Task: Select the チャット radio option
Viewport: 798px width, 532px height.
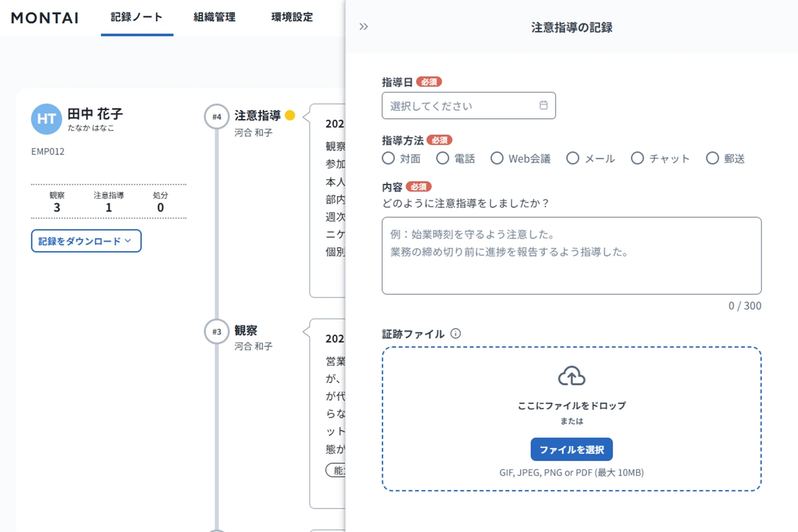Action: 637,158
